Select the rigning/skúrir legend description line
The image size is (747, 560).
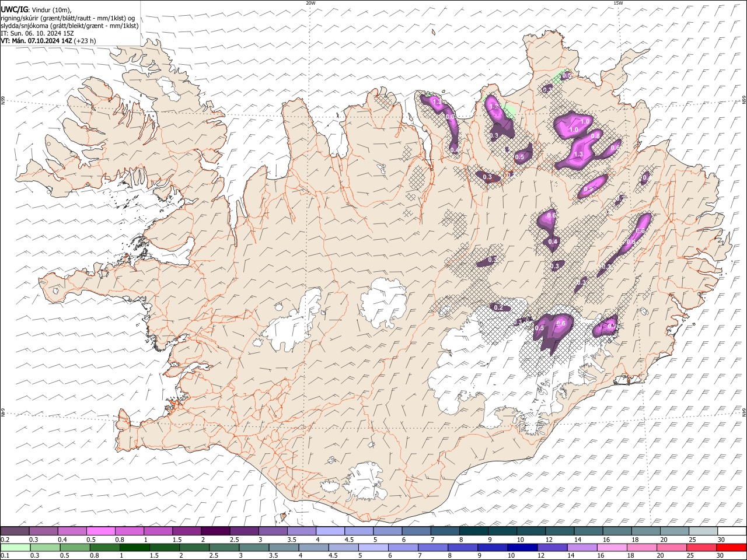68,17
